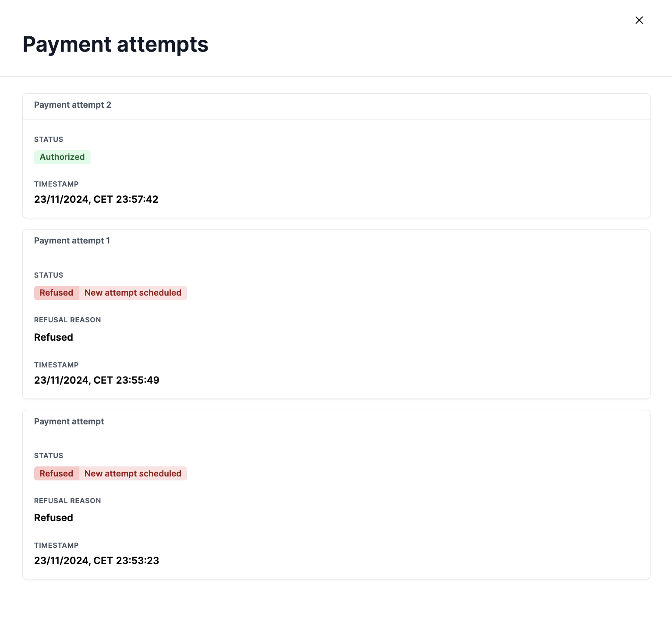Click Refused status badge above 23:53:23 timestamp
Viewport: 672px width, 621px height.
pos(57,473)
